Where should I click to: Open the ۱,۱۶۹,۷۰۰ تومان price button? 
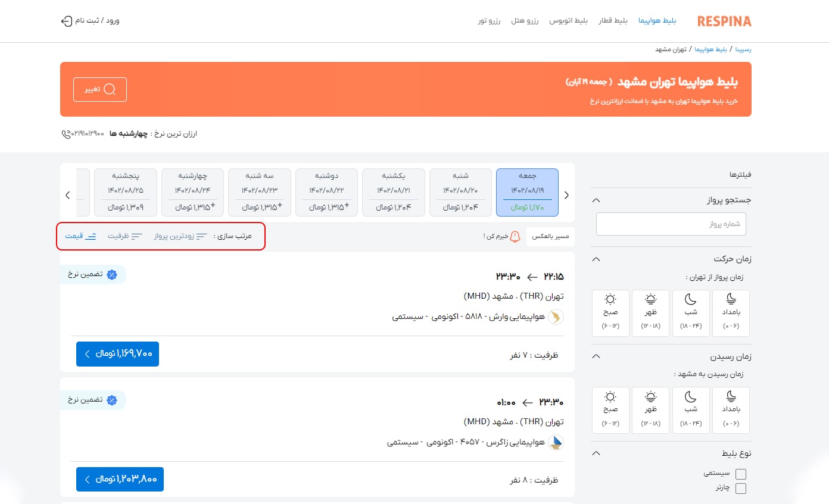point(117,353)
